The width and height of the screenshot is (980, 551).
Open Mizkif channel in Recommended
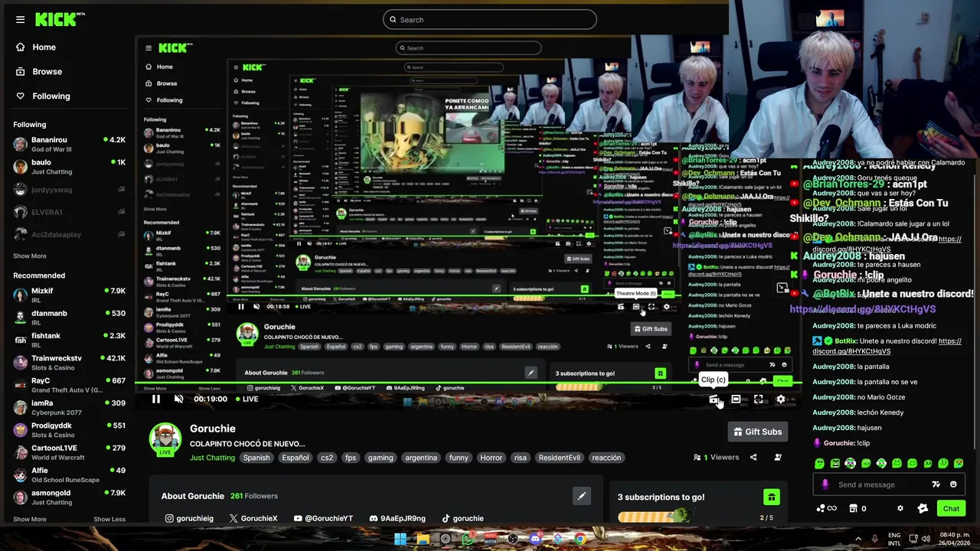tap(69, 295)
